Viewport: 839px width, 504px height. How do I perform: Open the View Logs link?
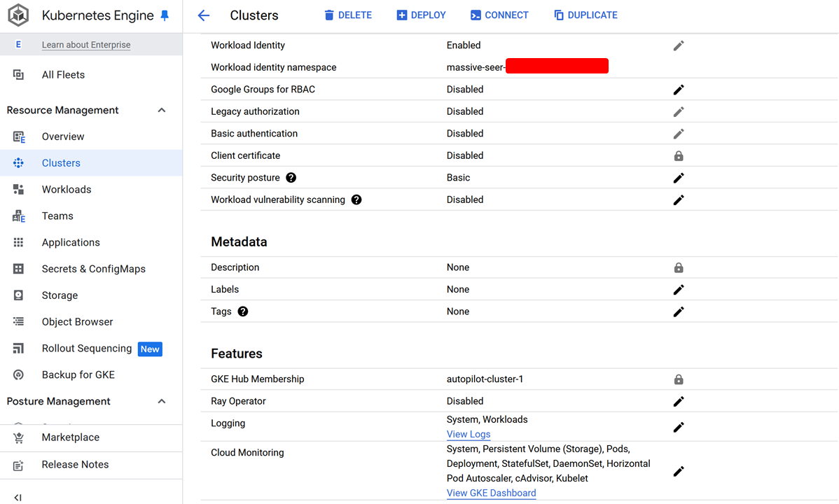[x=469, y=434]
